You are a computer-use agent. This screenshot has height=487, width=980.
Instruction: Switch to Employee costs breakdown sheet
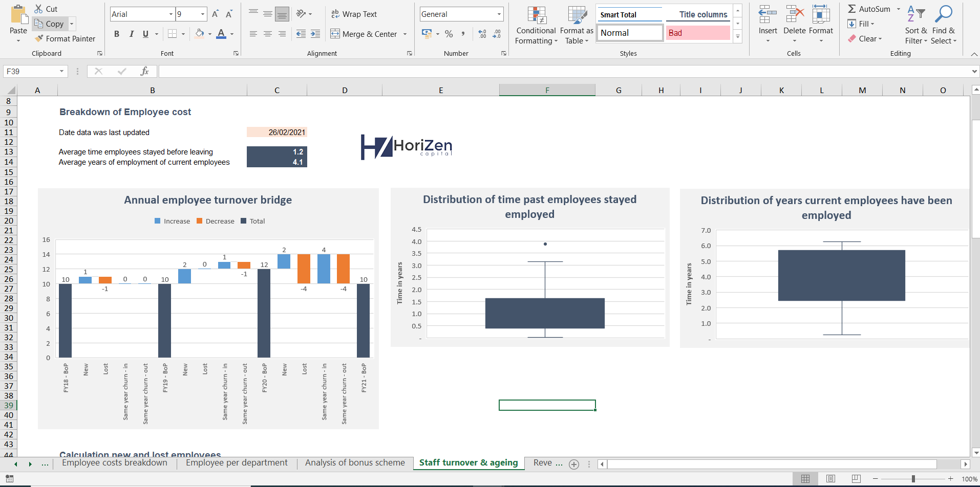point(115,462)
